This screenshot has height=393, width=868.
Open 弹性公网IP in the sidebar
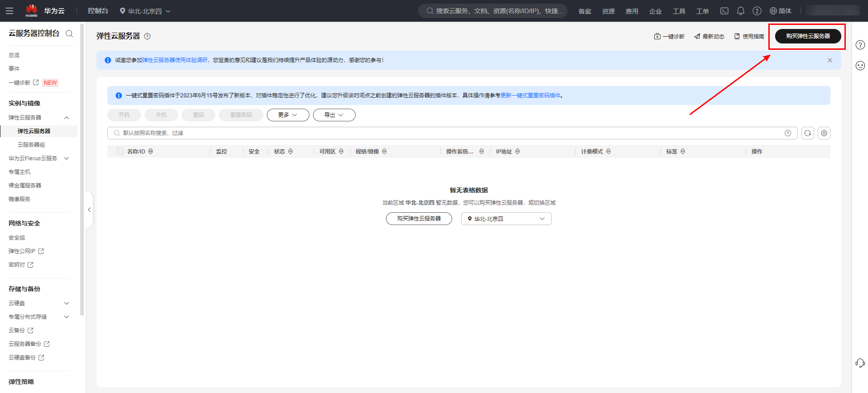click(x=26, y=251)
